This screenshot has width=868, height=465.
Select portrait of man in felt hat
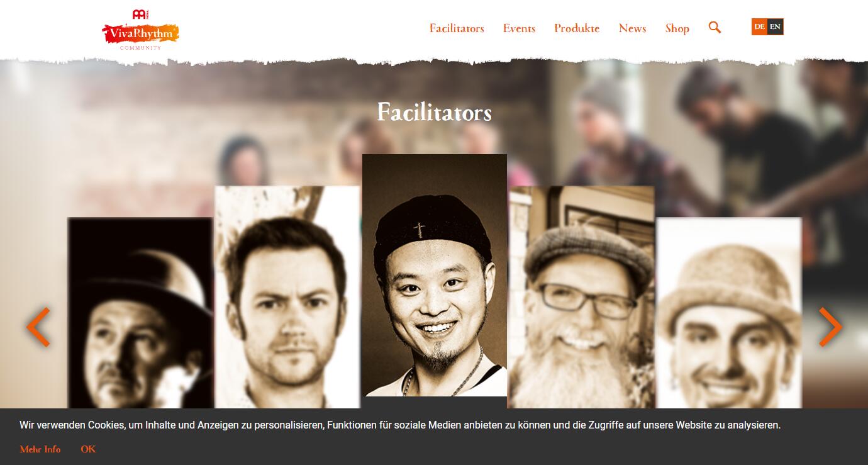pos(729,313)
